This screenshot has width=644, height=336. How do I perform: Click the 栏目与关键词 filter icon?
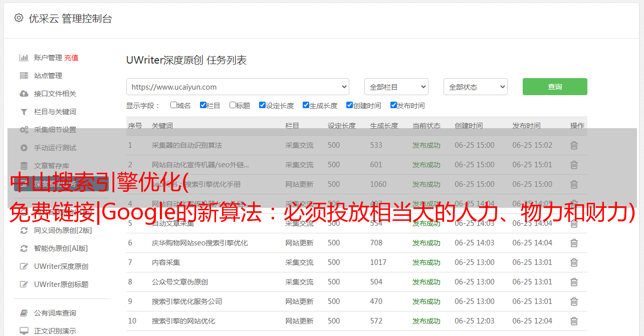(24, 112)
